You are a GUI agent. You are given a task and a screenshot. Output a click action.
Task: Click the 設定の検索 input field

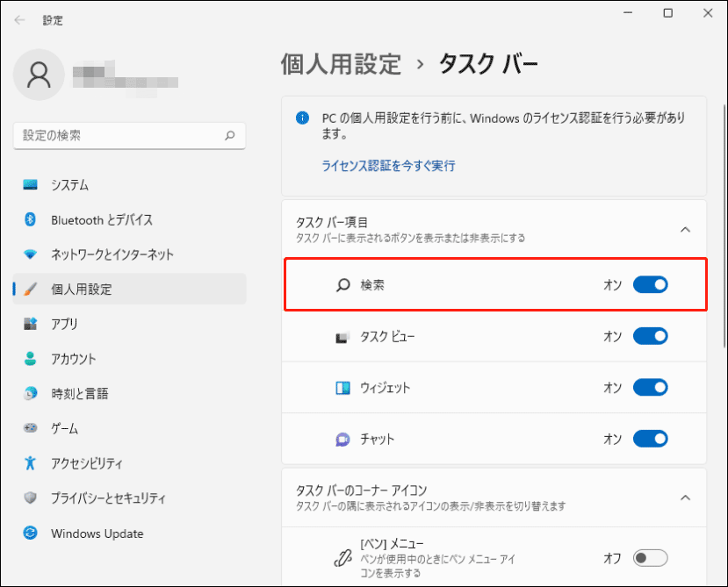pos(130,135)
